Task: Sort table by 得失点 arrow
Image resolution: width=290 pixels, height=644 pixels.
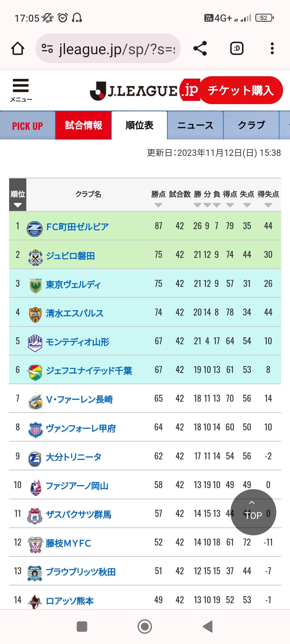Action: (x=268, y=205)
